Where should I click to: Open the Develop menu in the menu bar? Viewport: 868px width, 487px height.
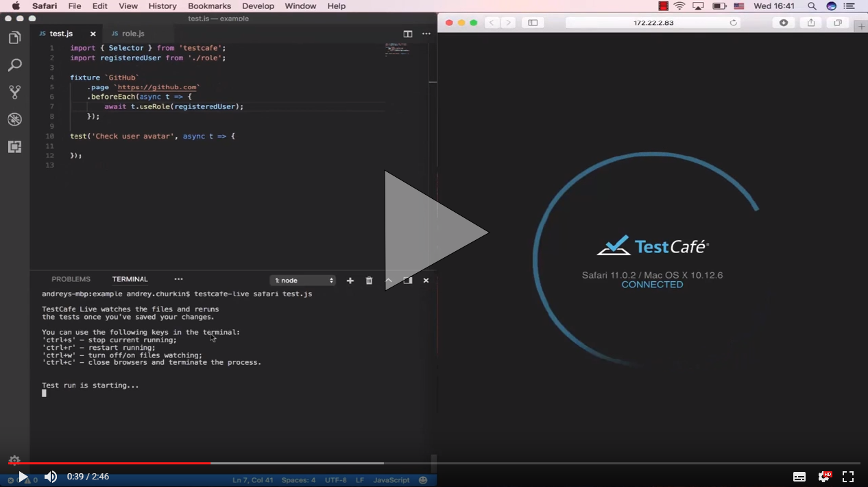coord(258,6)
